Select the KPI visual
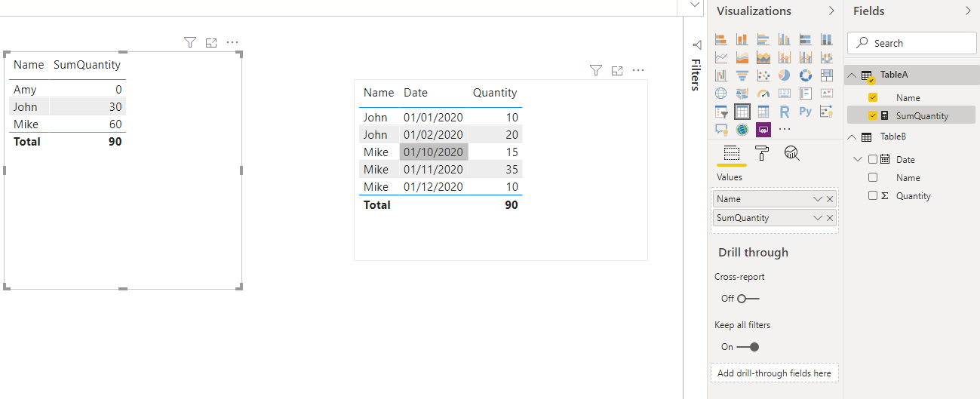The height and width of the screenshot is (399, 980). tap(826, 94)
